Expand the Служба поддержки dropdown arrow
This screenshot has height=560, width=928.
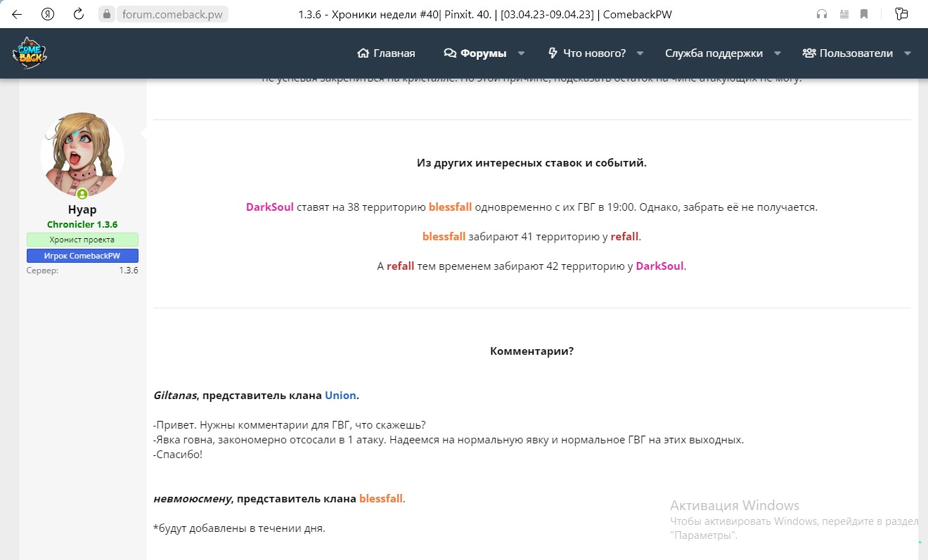pos(778,53)
